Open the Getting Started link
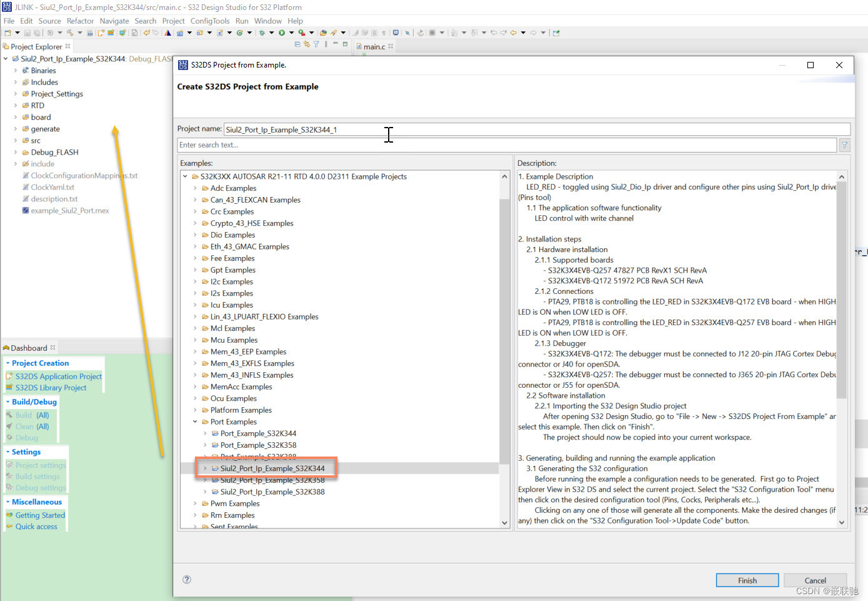Screen dimensions: 868x601 point(40,515)
